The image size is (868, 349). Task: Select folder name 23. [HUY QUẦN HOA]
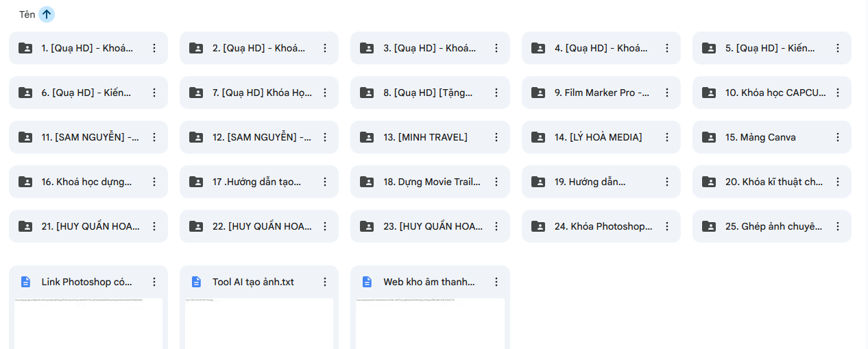[x=433, y=226]
